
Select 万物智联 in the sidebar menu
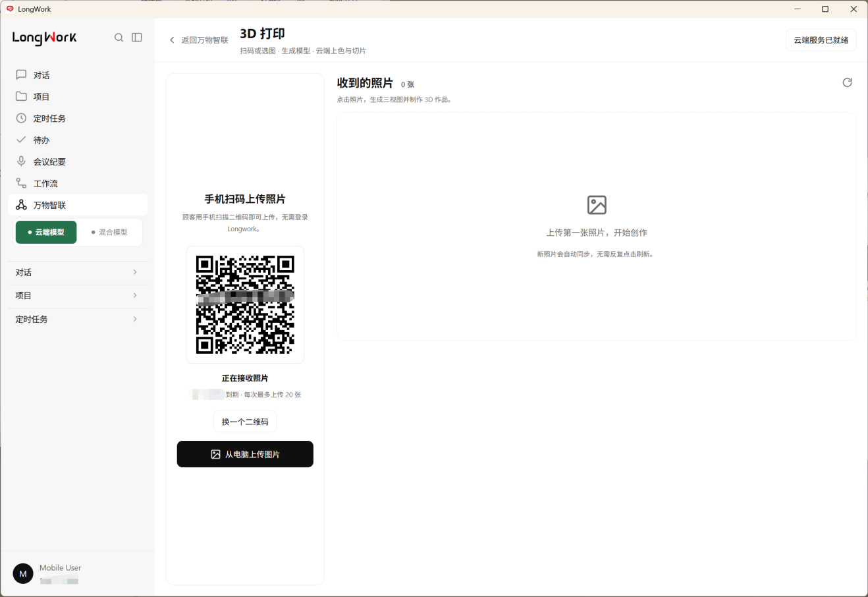(78, 205)
